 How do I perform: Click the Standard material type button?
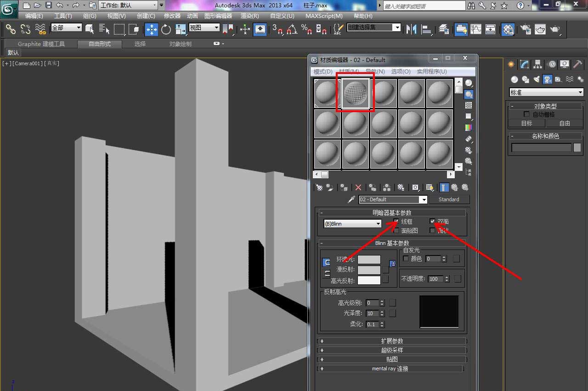[449, 199]
